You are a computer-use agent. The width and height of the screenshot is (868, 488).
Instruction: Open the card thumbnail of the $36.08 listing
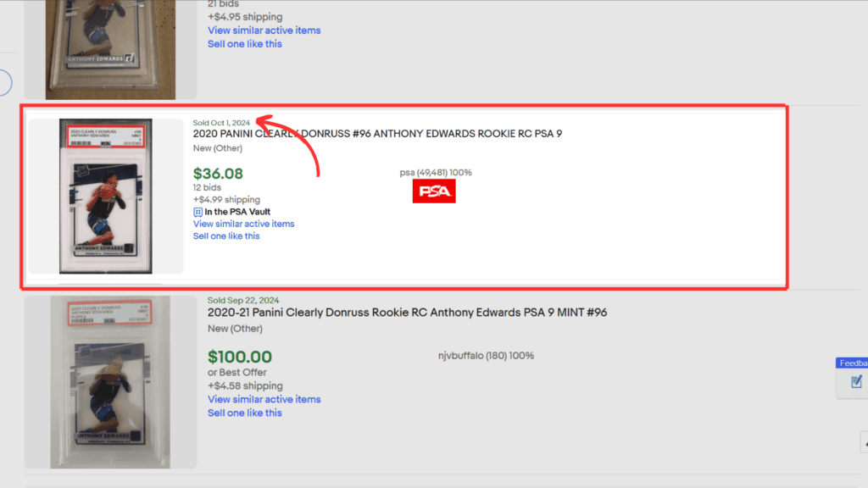pyautogui.click(x=106, y=196)
